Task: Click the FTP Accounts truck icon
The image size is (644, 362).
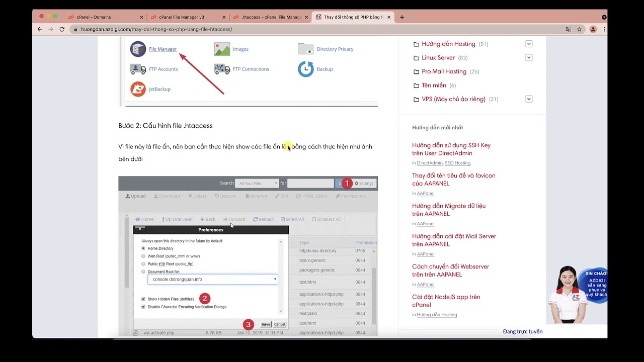Action: 138,69
